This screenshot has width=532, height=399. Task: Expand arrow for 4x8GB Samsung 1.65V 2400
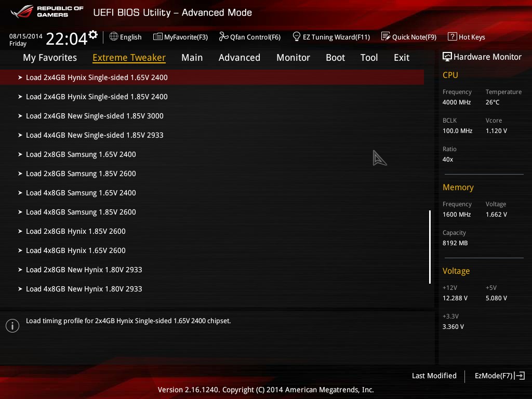pos(20,193)
